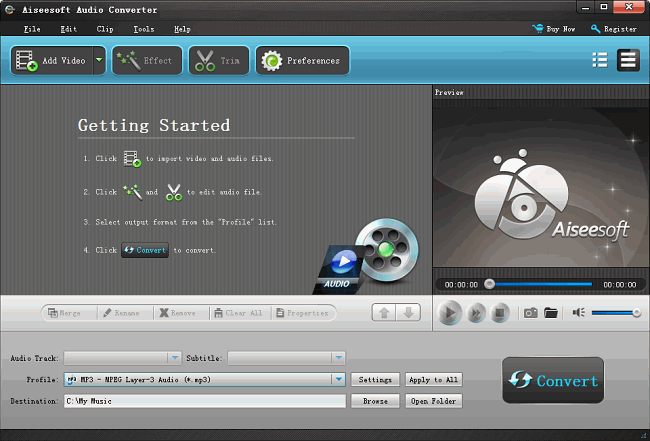Open profile Settings
The image size is (650, 441).
click(375, 379)
